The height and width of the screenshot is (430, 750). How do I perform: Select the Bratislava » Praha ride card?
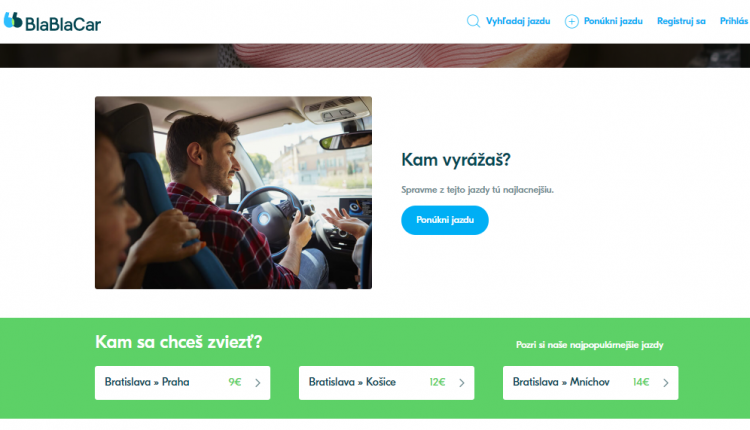click(182, 383)
